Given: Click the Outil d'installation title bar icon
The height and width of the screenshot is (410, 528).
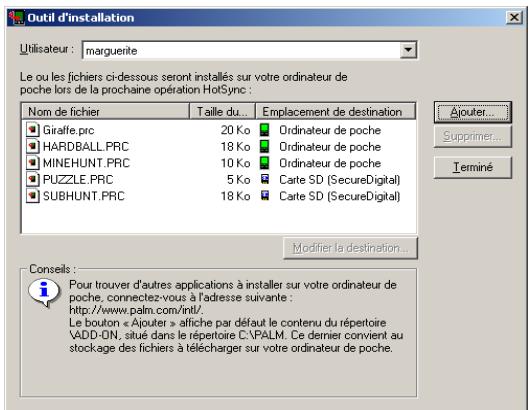Looking at the screenshot, I should tap(16, 18).
